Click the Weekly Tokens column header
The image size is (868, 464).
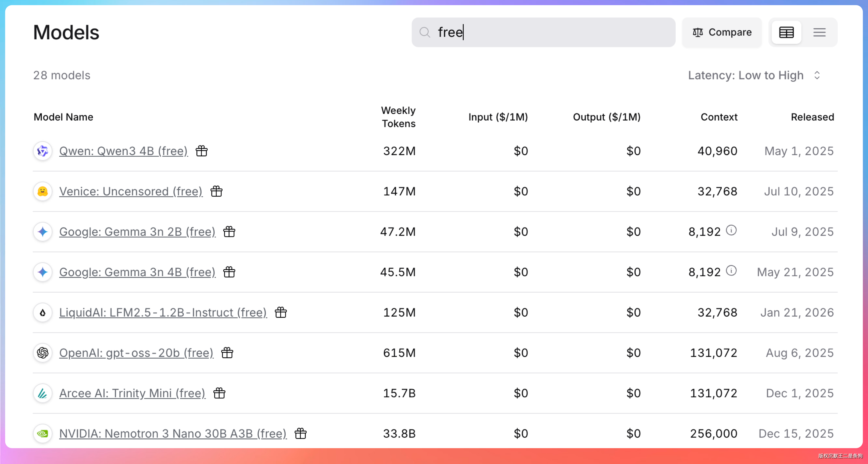[398, 117]
